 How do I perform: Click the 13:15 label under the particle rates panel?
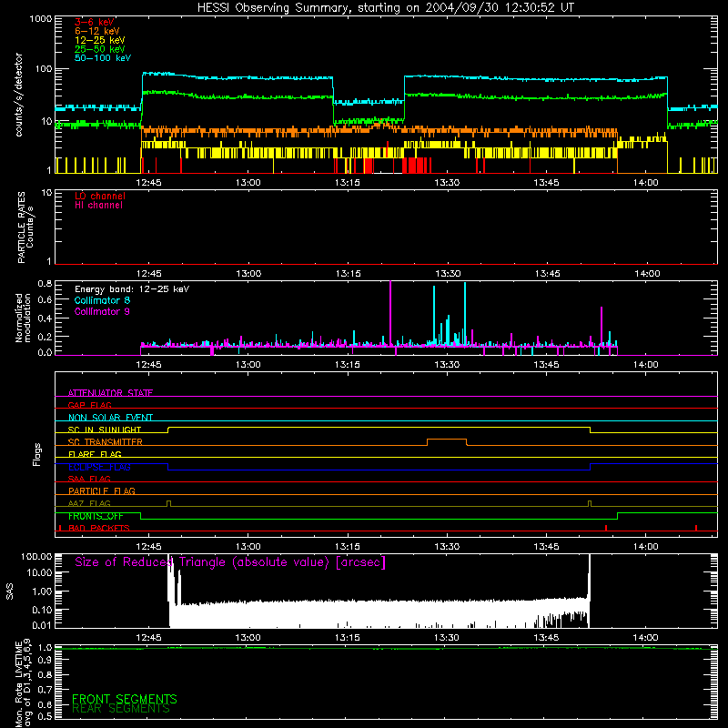349,274
